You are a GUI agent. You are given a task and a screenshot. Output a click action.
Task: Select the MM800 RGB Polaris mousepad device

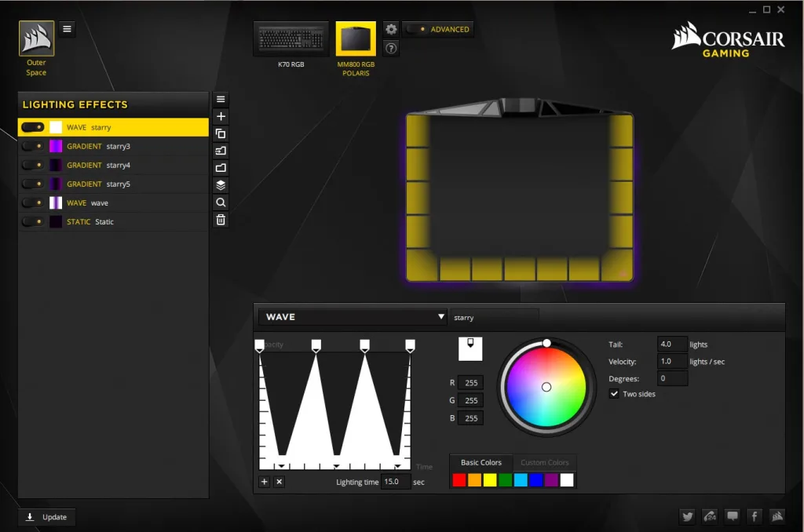pos(356,39)
